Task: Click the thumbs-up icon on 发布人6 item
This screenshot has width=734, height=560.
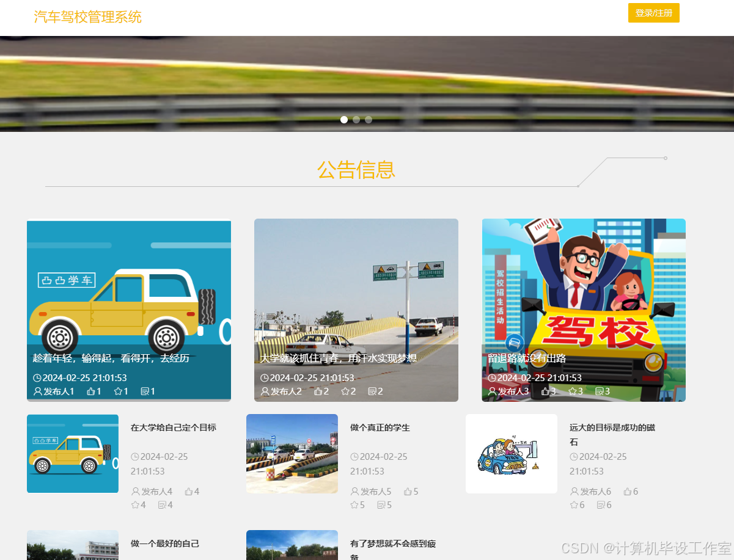Action: pyautogui.click(x=627, y=492)
